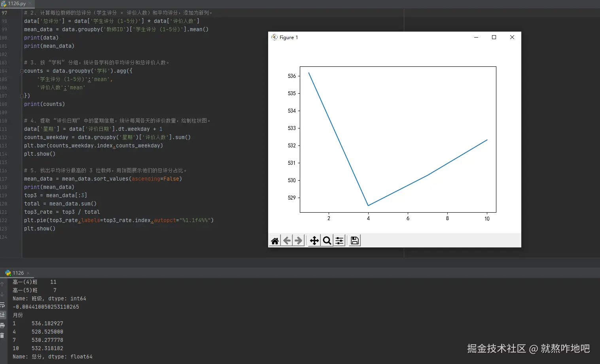Clear console output with trash icon
Image resolution: width=600 pixels, height=364 pixels.
[2, 336]
